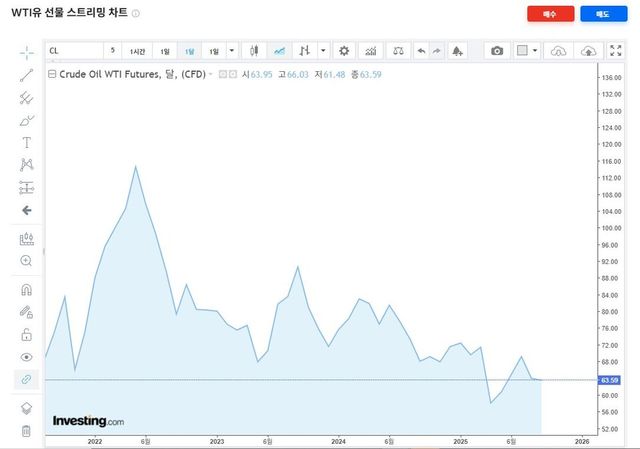Click the 2025 label on time axis
Viewport: 640px width, 449px height.
460,442
